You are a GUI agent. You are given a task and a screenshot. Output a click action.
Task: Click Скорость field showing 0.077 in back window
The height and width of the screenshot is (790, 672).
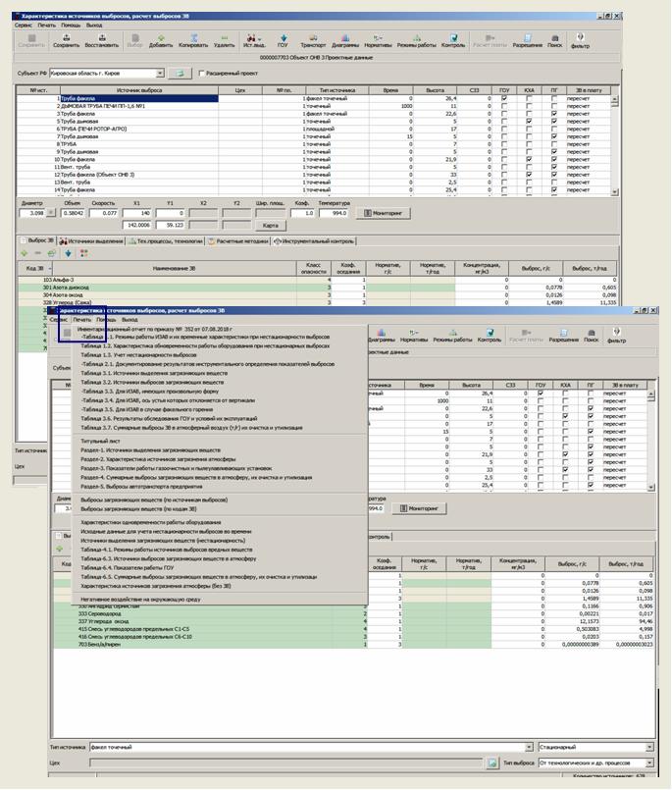click(x=104, y=213)
